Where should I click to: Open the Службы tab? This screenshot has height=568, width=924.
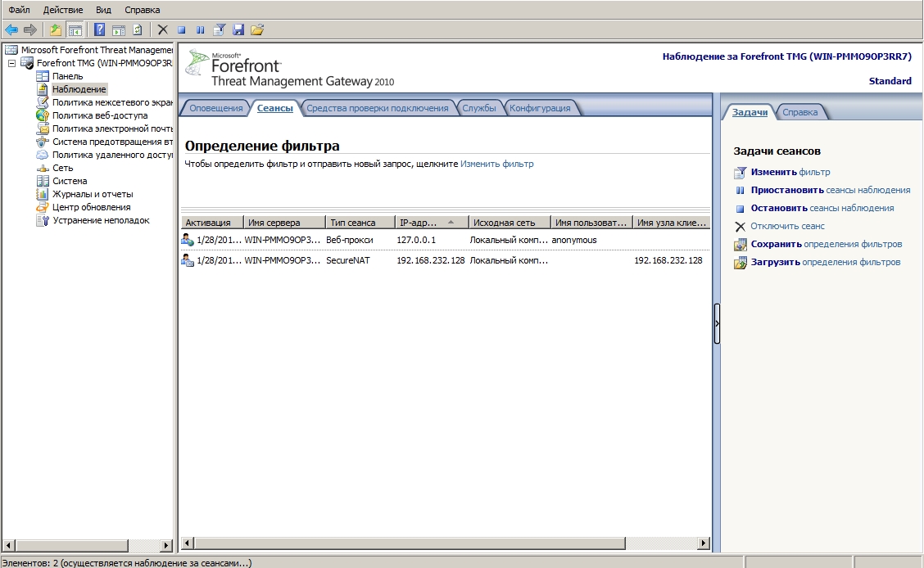[478, 108]
